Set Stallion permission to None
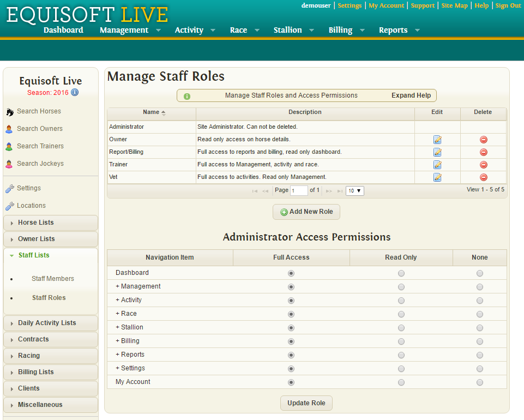This screenshot has width=524, height=420. tap(479, 328)
